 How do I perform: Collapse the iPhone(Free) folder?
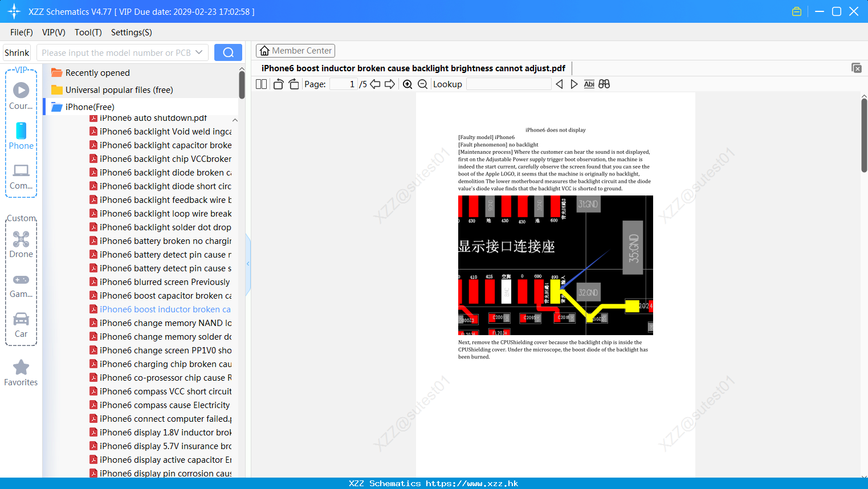[83, 107]
